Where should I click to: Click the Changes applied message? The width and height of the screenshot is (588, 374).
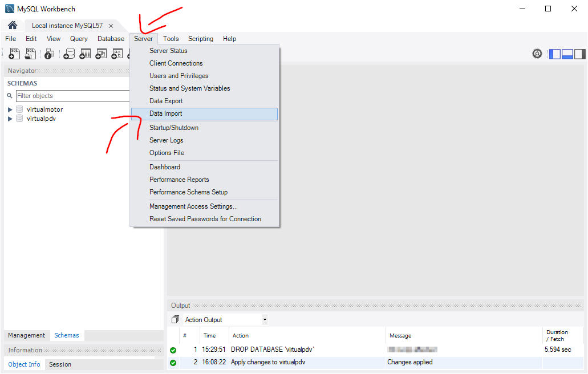pos(410,362)
